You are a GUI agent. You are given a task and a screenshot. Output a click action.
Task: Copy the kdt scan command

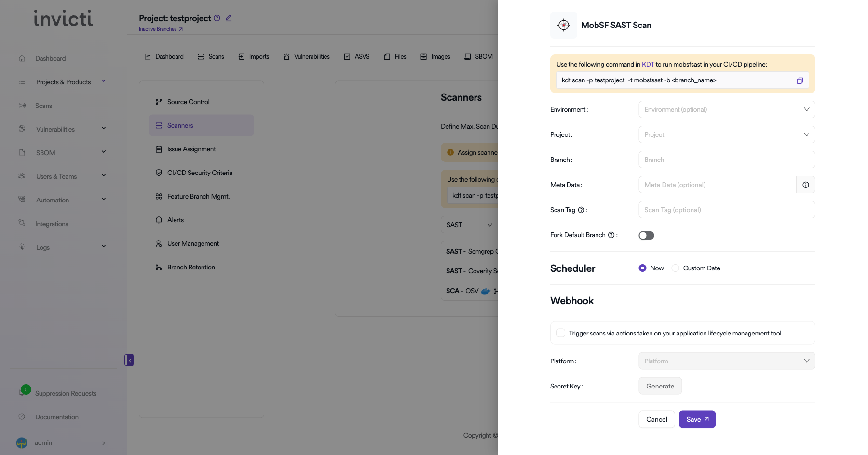pos(800,80)
